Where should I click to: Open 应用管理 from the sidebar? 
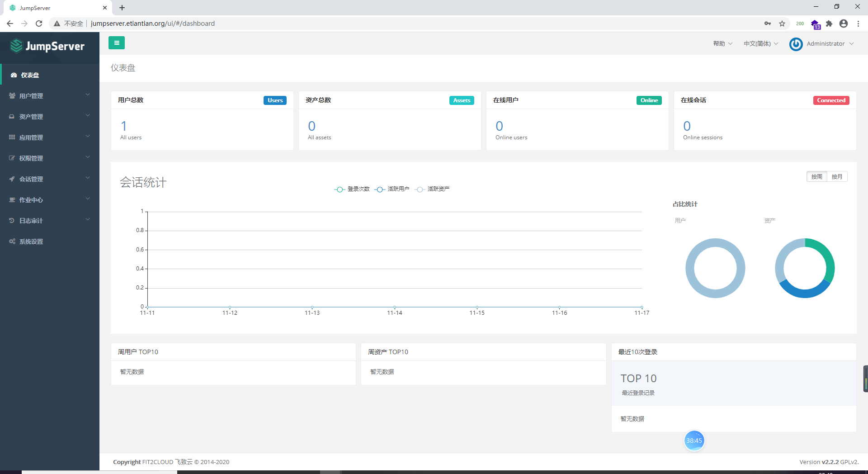pos(12,137)
